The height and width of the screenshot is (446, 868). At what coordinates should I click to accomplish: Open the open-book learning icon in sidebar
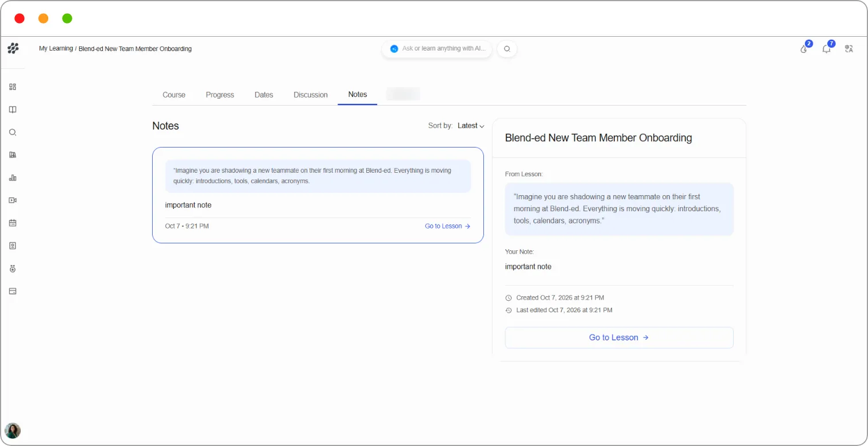pyautogui.click(x=13, y=110)
